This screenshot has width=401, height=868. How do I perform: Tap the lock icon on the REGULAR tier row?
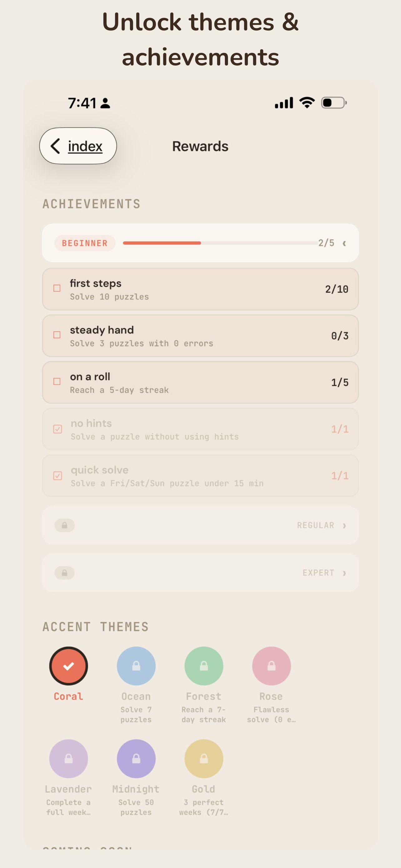click(x=65, y=525)
